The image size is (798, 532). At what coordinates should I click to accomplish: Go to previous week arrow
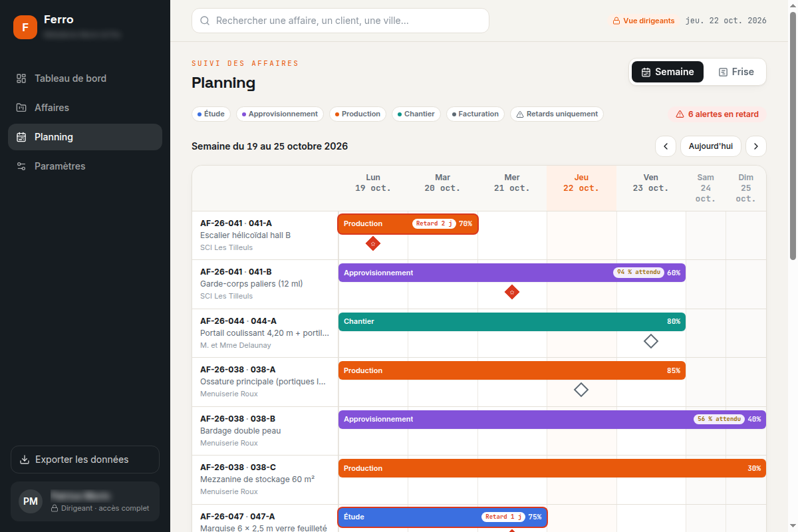(x=666, y=146)
